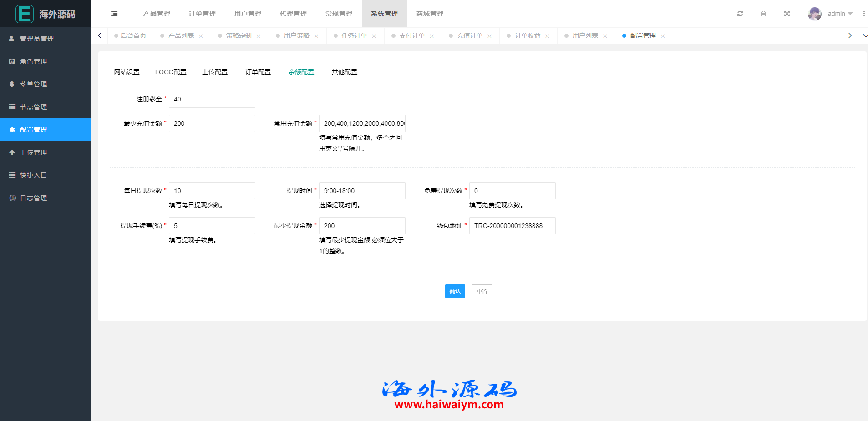Viewport: 868px width, 421px height.
Task: Close the 产品列表 tab
Action: (x=201, y=36)
